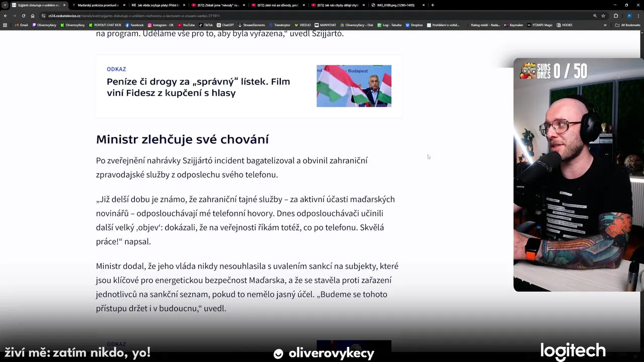Switch to the Jak vláda zvyšuje platy tab
This screenshot has height=362, width=644.
click(157, 5)
